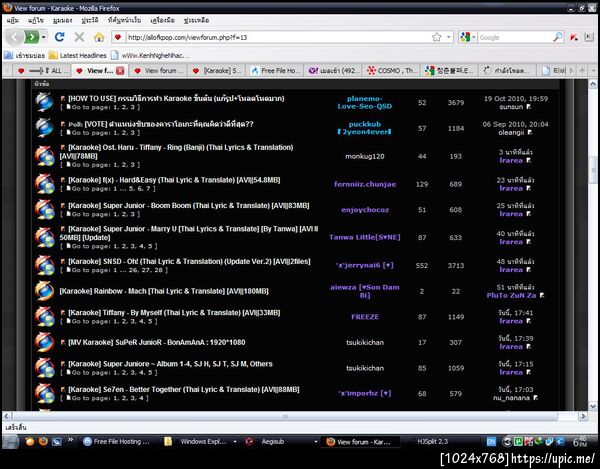The image size is (600, 469).
Task: Open the address bar history dropdown
Action: [x=448, y=37]
